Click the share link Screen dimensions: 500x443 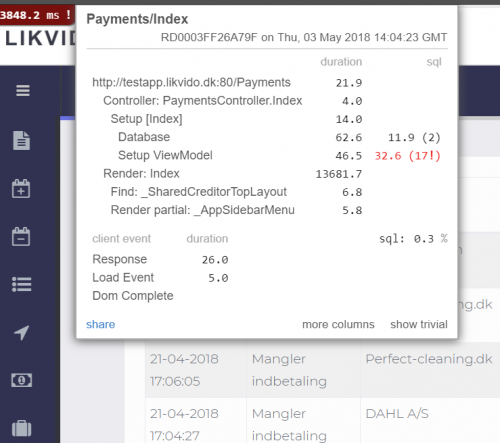(101, 324)
